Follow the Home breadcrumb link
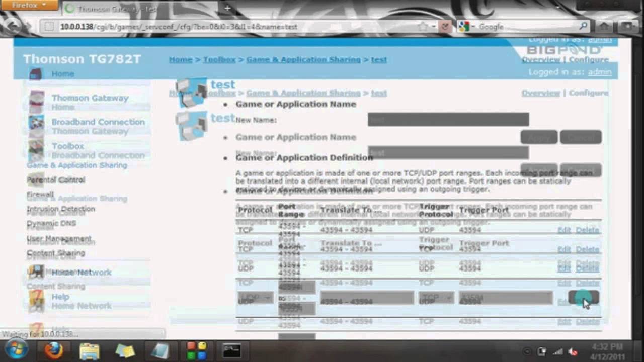The image size is (644, 362). pyautogui.click(x=181, y=59)
